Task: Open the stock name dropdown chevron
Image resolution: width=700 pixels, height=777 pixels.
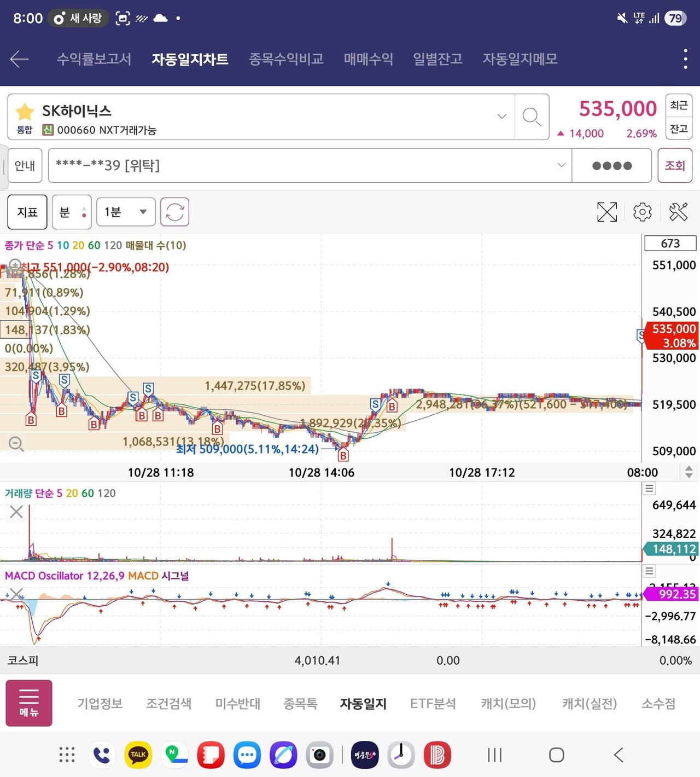Action: pos(501,117)
